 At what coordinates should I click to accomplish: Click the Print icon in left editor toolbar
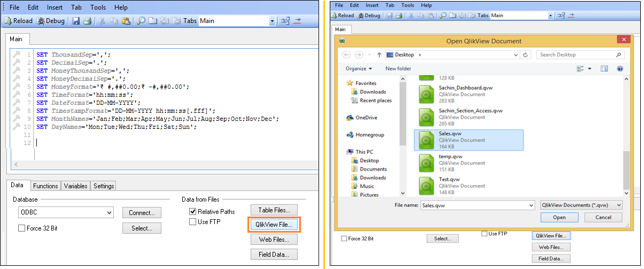tap(88, 21)
